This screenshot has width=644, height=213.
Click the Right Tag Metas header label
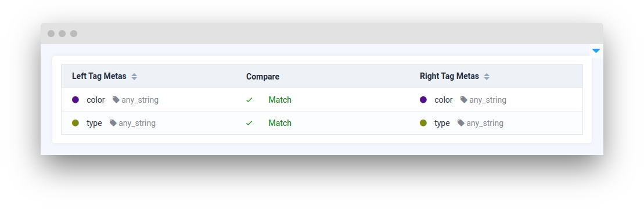(x=449, y=77)
